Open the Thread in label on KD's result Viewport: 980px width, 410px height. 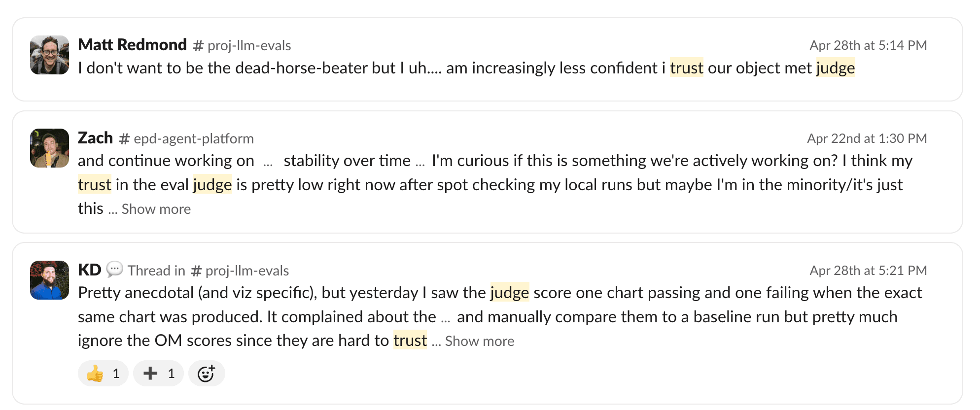coord(156,271)
